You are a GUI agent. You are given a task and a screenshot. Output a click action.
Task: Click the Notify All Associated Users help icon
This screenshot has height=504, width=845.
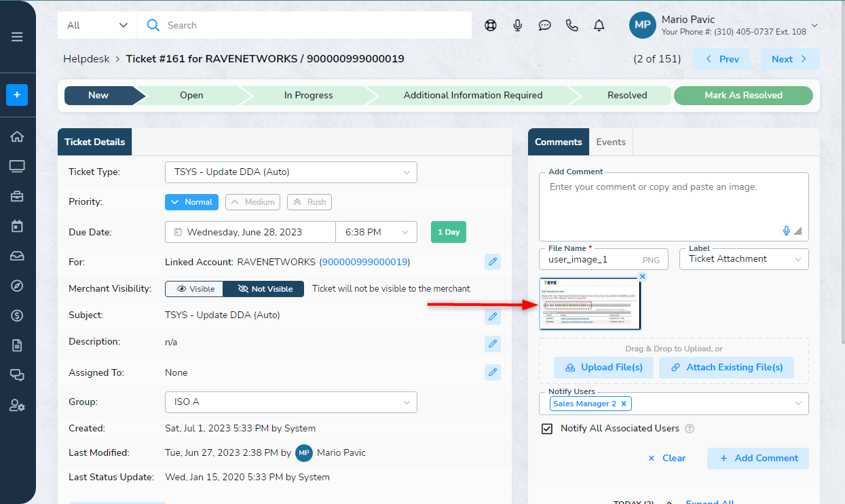(x=690, y=429)
